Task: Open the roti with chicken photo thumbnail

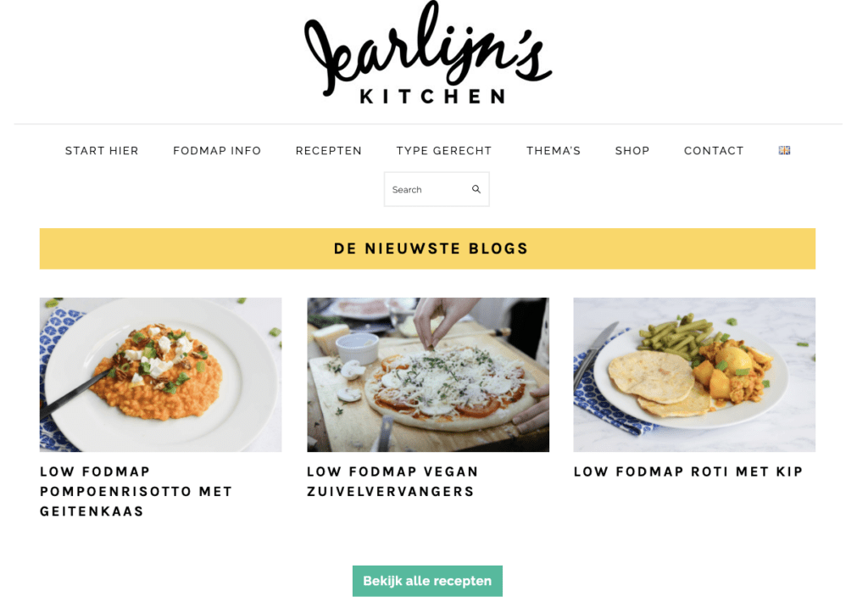Action: click(x=694, y=375)
